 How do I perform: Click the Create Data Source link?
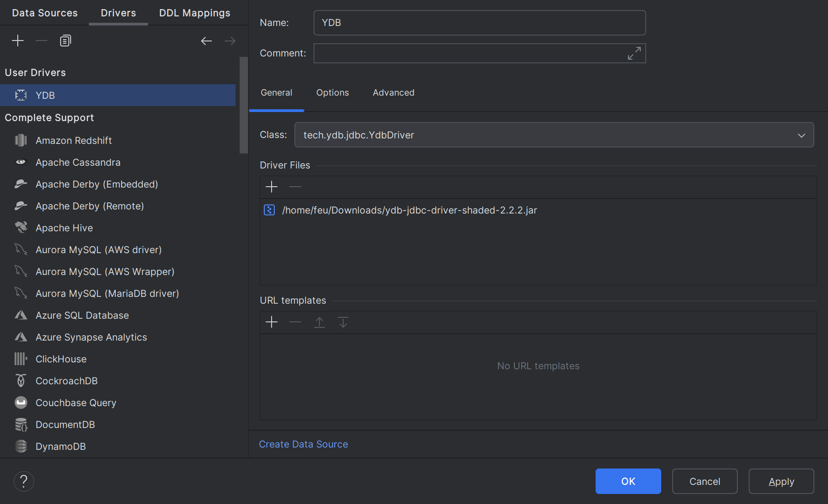(303, 444)
